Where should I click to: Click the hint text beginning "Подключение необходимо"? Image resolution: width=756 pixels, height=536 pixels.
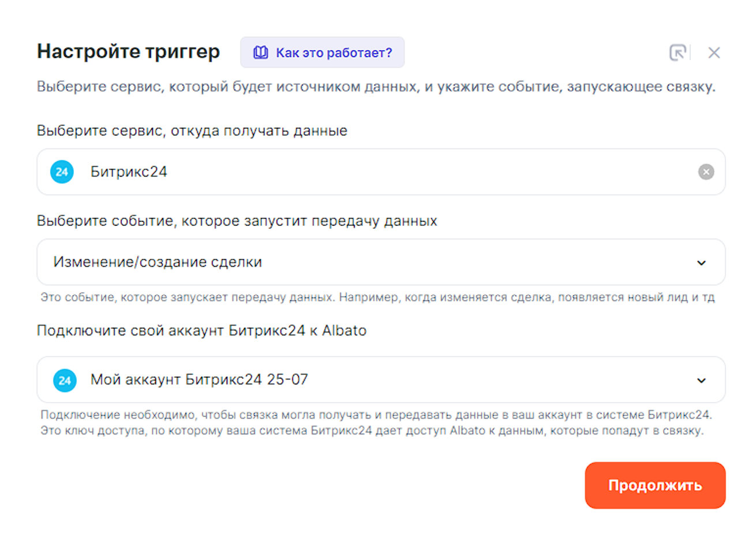375,415
